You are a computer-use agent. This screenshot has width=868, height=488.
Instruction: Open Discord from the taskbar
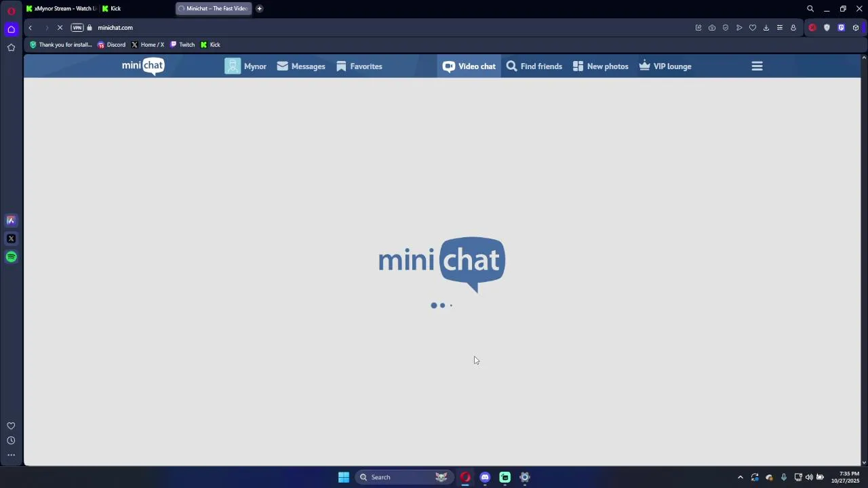click(485, 477)
